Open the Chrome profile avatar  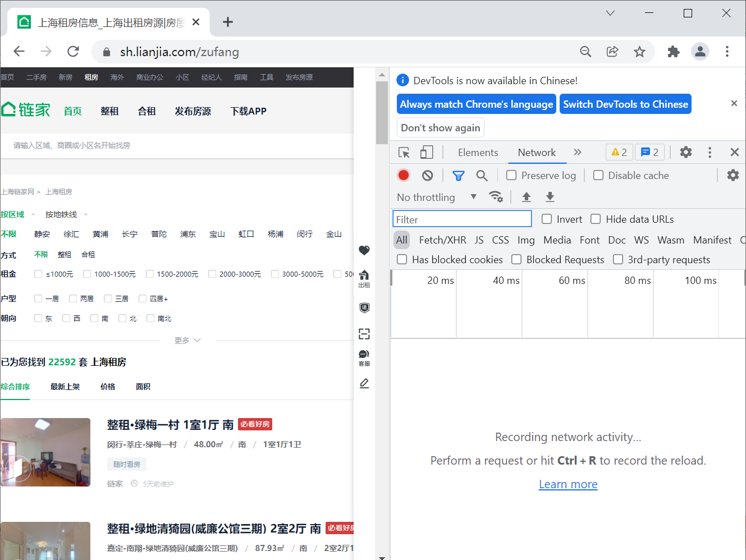click(x=700, y=52)
